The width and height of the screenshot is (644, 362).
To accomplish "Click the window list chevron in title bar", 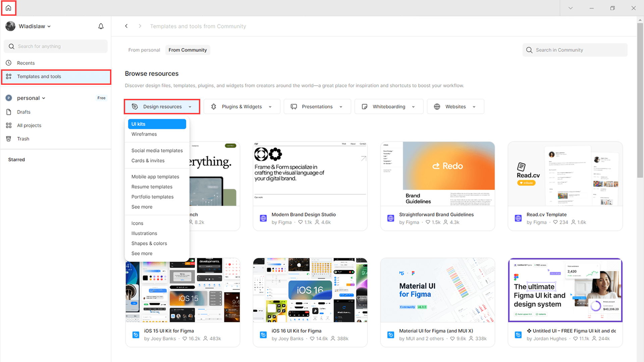I will (570, 8).
